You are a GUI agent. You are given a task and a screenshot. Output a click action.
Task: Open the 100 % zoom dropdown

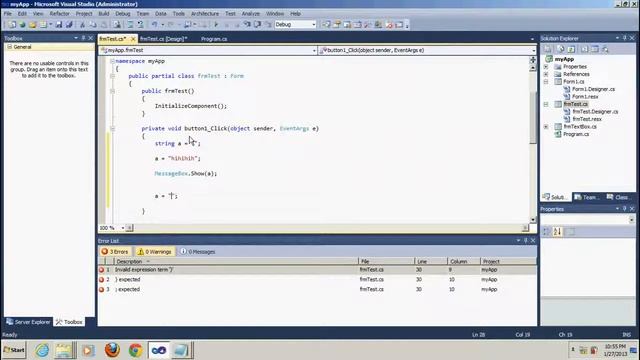[122, 228]
